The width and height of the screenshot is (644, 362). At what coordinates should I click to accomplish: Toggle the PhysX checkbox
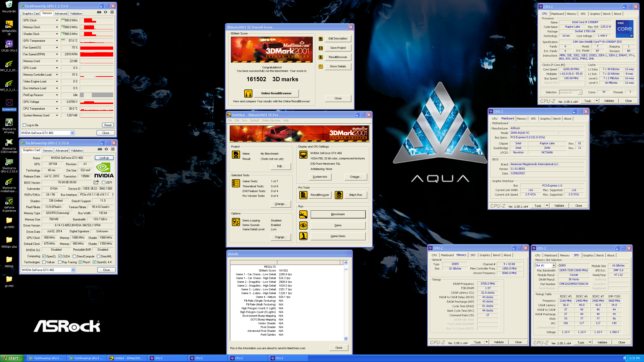tap(80, 262)
